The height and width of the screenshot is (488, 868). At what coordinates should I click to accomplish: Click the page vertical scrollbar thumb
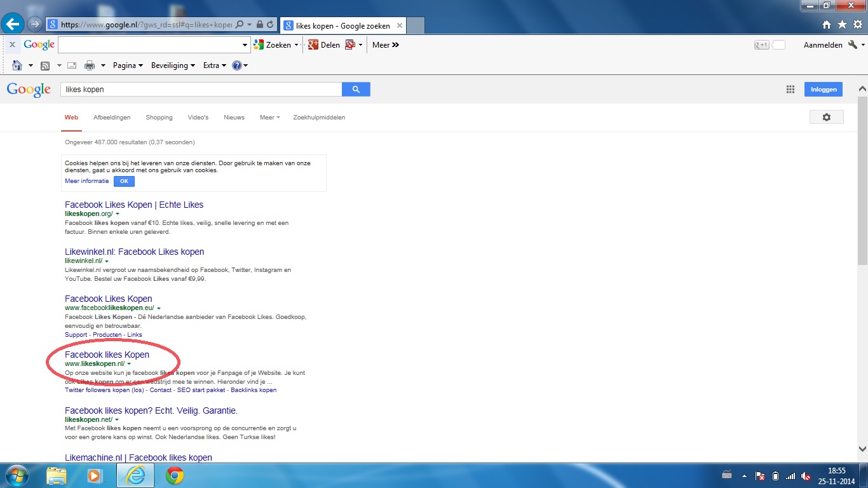[862, 179]
